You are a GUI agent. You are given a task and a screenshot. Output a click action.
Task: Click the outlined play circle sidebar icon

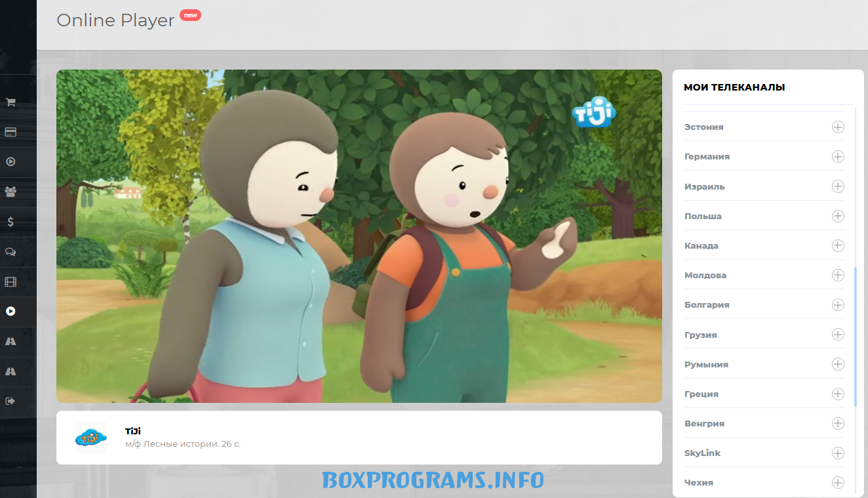click(10, 161)
